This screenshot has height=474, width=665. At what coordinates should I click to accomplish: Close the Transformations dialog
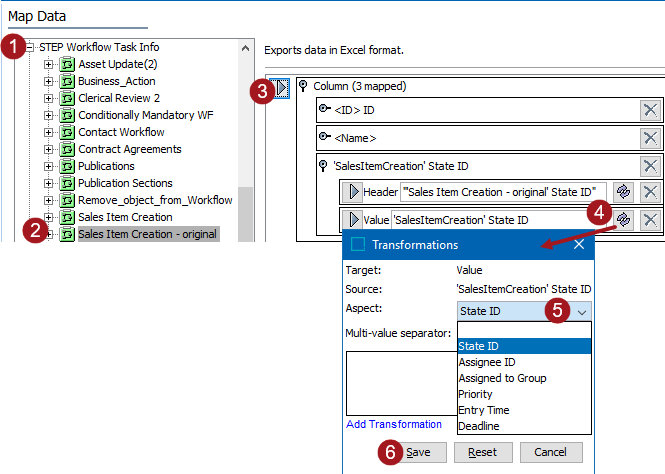point(579,244)
